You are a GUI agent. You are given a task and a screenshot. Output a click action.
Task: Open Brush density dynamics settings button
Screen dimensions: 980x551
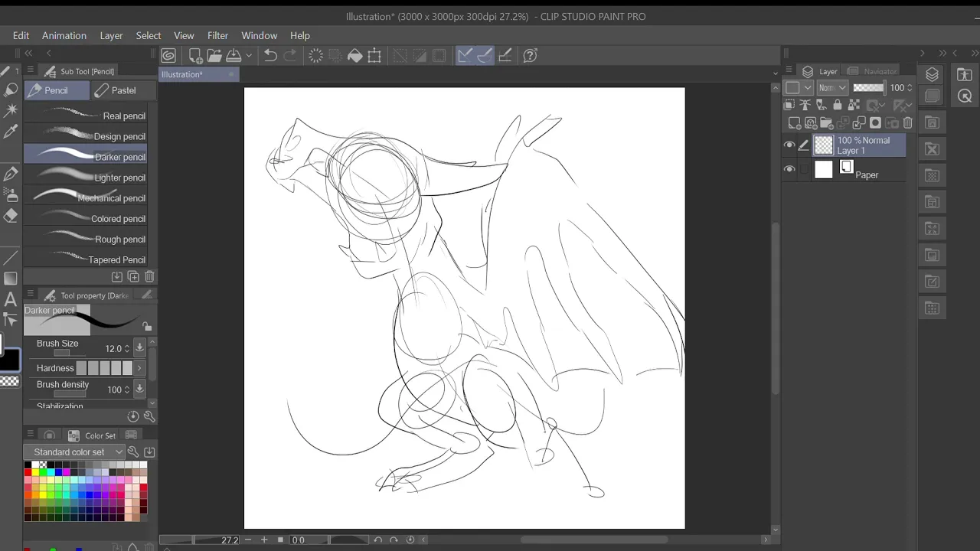coord(139,389)
